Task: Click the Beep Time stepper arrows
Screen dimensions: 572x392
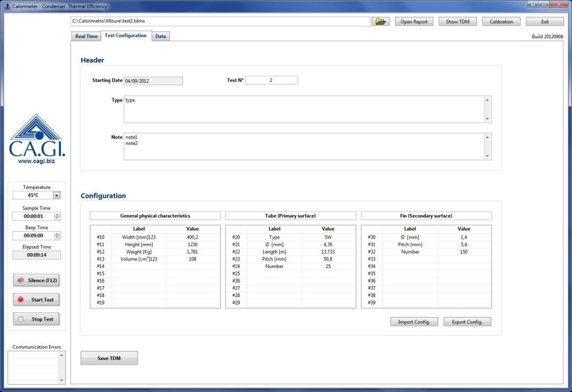Action: pyautogui.click(x=57, y=235)
